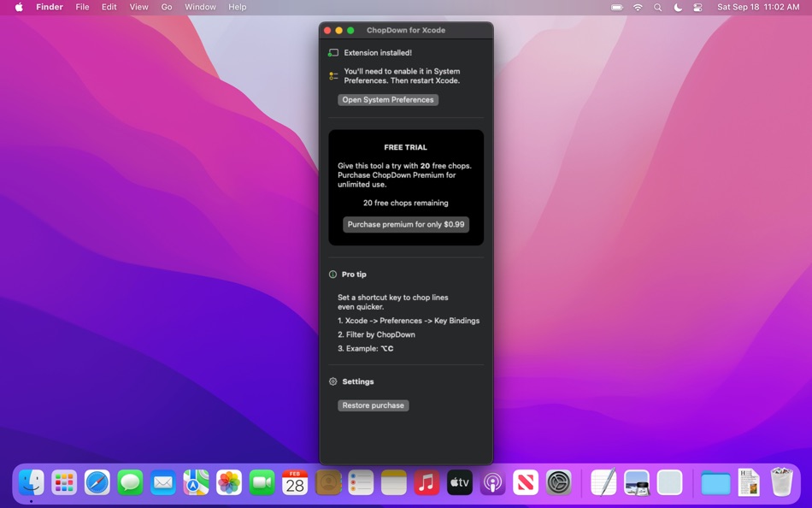
Task: Open Control Center from menu bar
Action: pos(698,7)
